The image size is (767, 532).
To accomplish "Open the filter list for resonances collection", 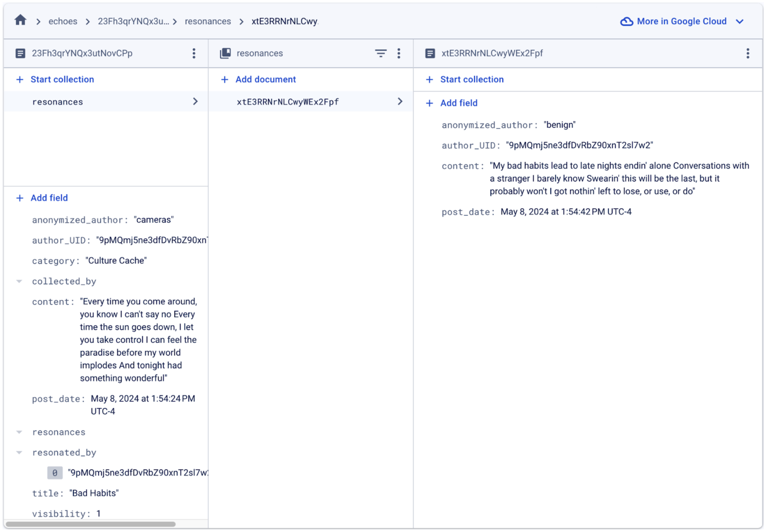I will pyautogui.click(x=380, y=53).
